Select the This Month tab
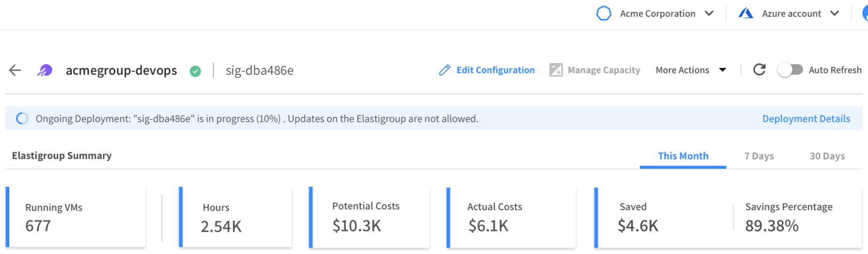The image size is (868, 254). coord(683,156)
